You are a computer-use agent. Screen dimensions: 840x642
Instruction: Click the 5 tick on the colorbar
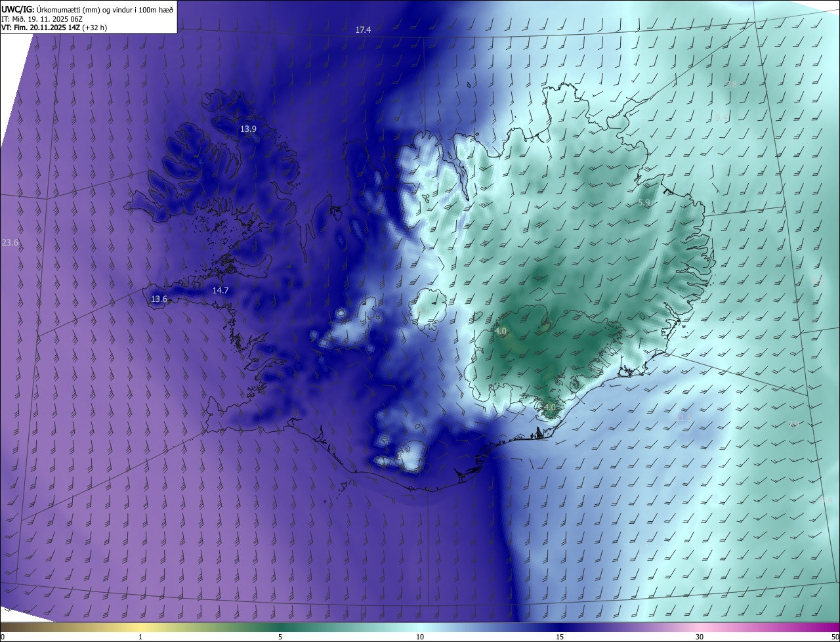point(280,637)
